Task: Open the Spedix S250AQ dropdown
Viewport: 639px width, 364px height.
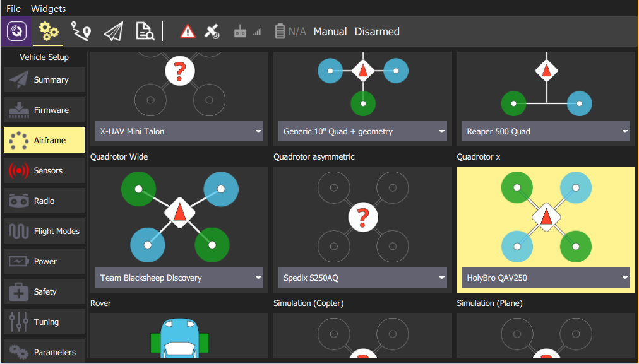Action: point(362,278)
